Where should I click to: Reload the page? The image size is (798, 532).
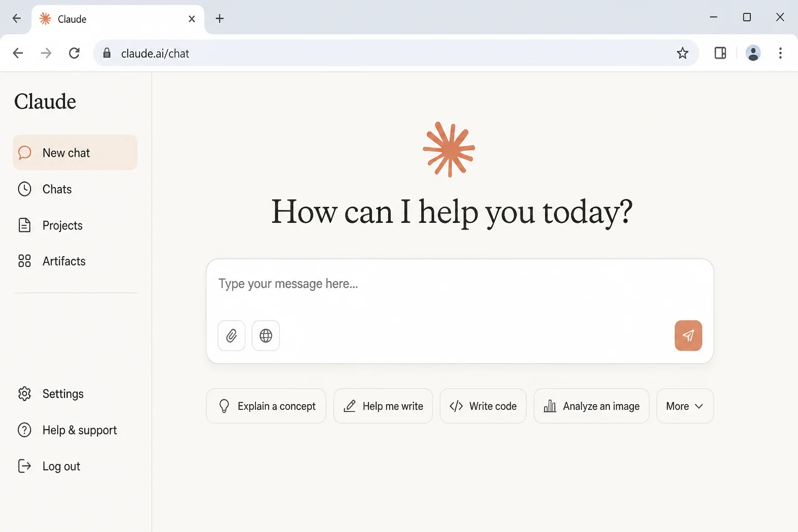click(x=74, y=53)
